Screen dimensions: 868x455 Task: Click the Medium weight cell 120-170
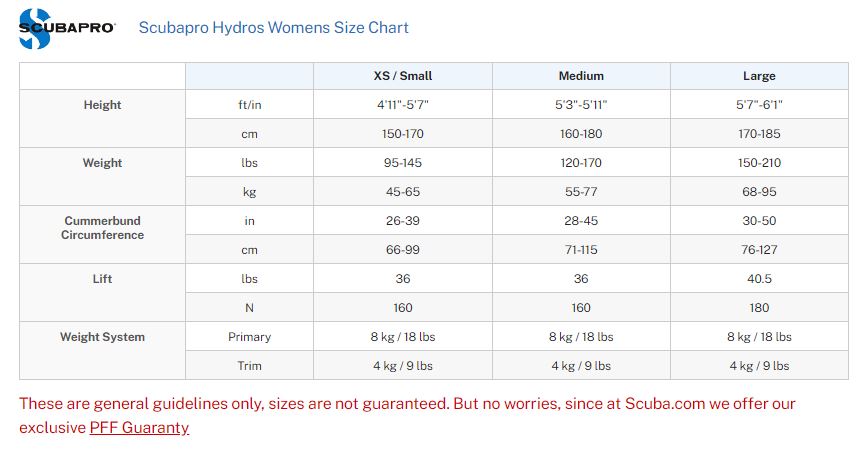point(581,163)
